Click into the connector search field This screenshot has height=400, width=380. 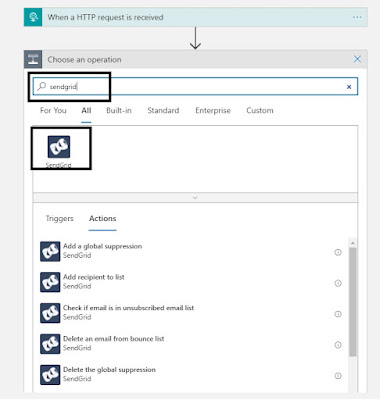(x=195, y=86)
